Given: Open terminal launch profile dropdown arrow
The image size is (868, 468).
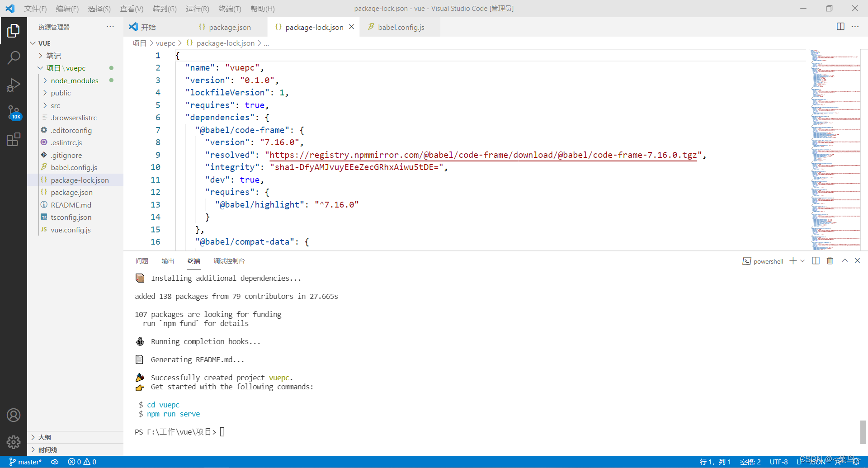Looking at the screenshot, I should (x=802, y=261).
